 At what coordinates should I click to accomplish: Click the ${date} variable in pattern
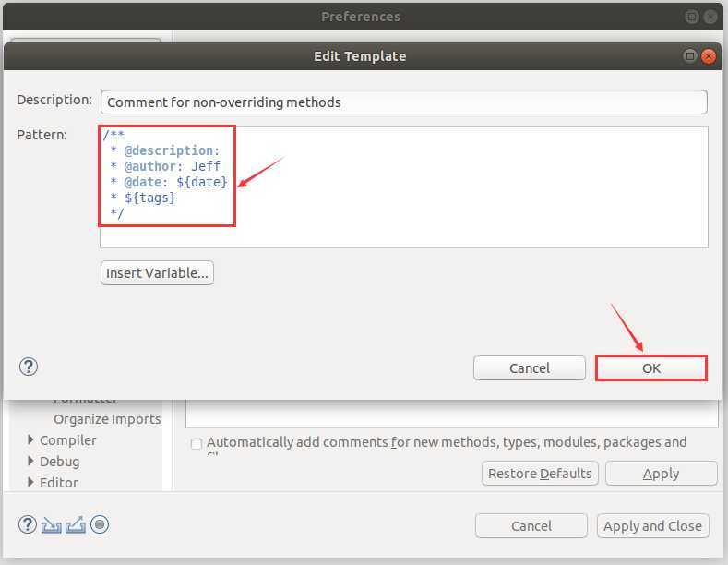201,182
